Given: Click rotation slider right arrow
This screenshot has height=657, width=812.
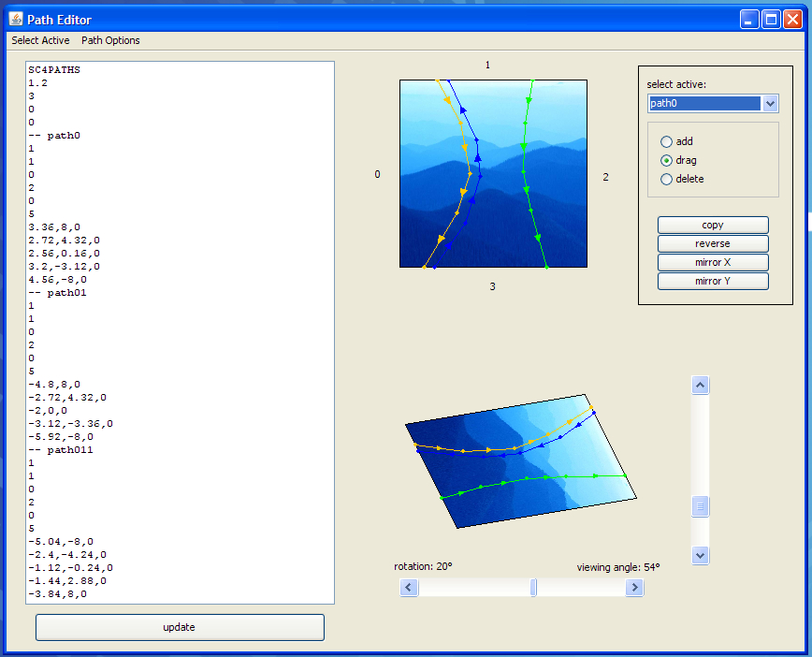Looking at the screenshot, I should click(x=634, y=588).
